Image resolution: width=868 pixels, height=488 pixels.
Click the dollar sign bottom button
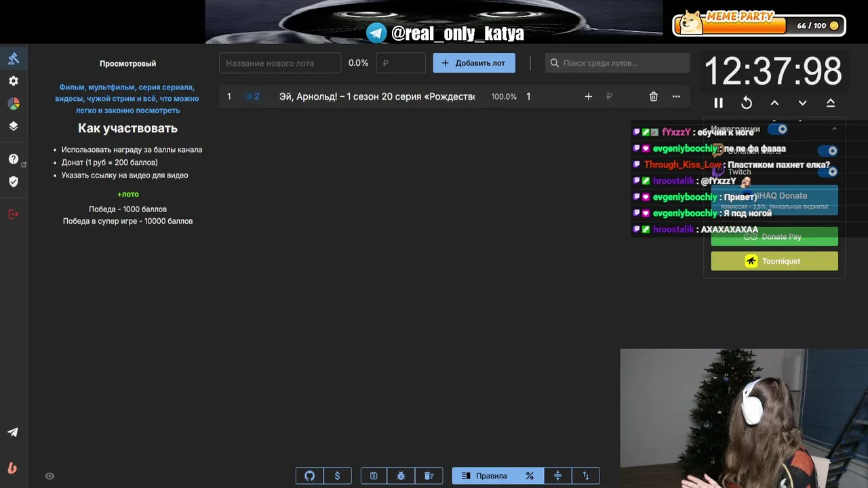337,476
